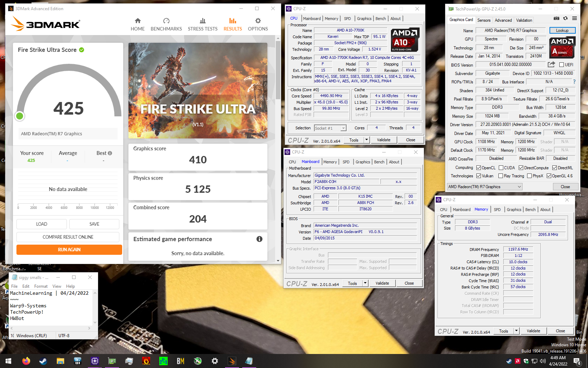Click COMPARE RESULT ONLINE button
This screenshot has width=588, height=368.
pyautogui.click(x=68, y=237)
